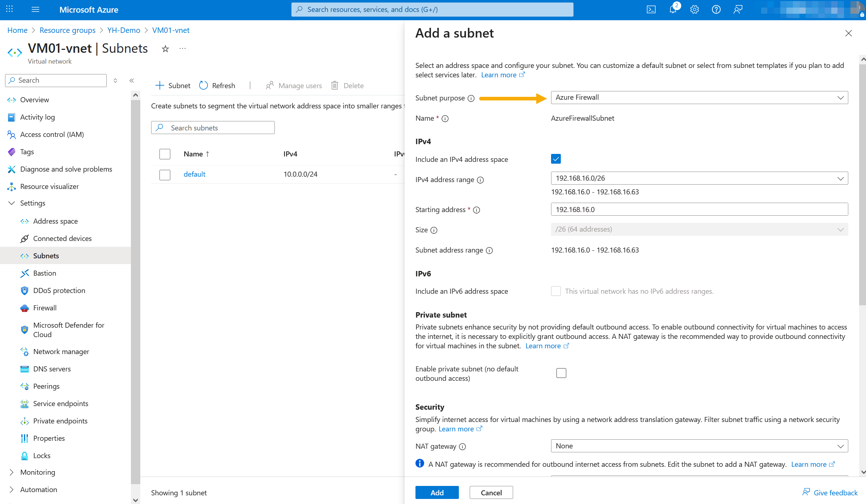Image resolution: width=866 pixels, height=504 pixels.
Task: Open Help question mark icon
Action: click(716, 10)
